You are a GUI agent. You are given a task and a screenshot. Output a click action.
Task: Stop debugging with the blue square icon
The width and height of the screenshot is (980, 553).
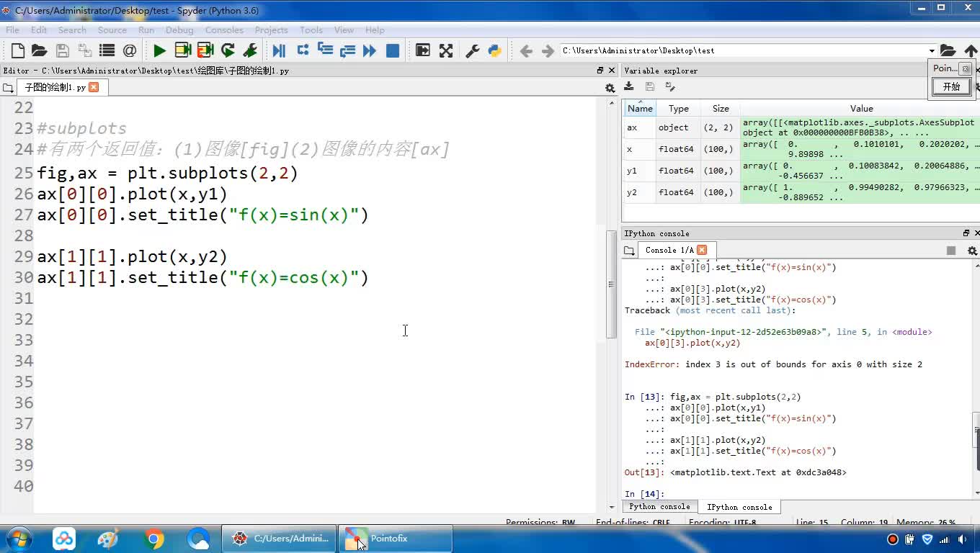(x=393, y=50)
